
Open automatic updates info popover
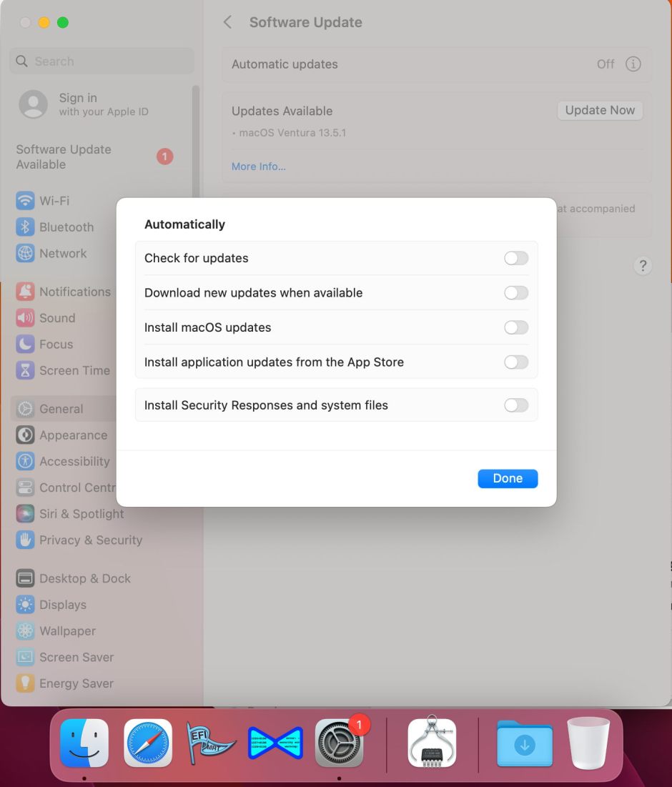[x=633, y=64]
